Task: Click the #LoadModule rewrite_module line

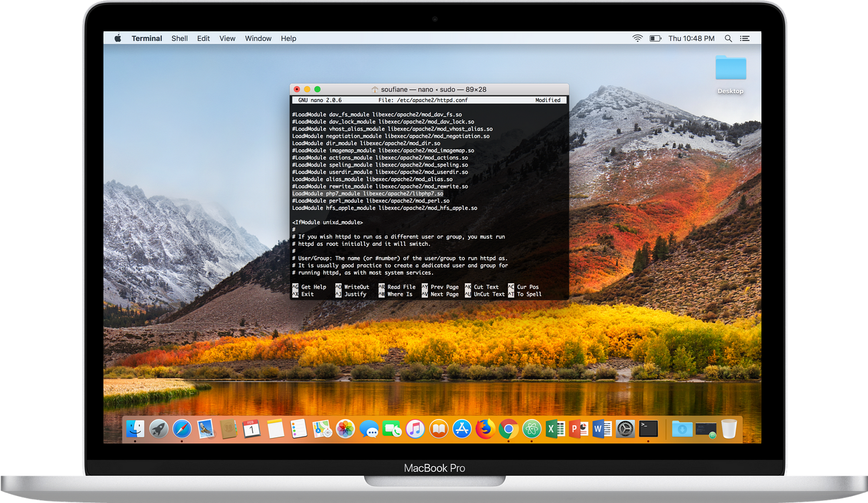Action: [380, 186]
